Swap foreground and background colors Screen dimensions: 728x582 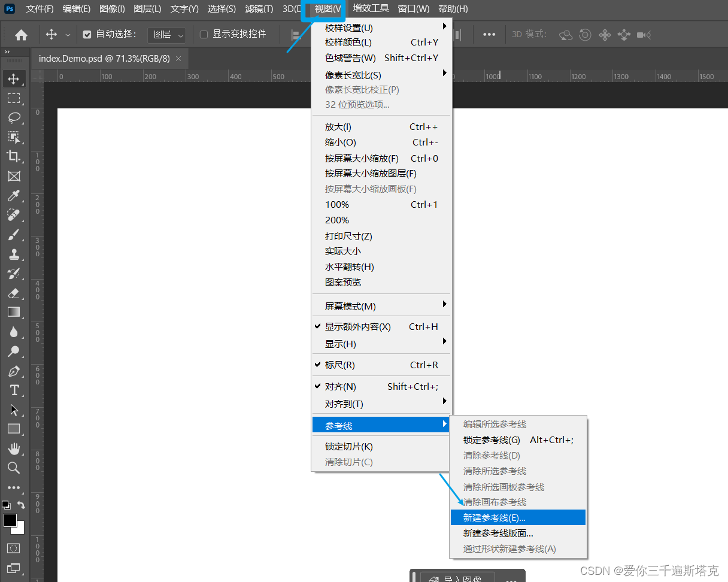point(21,505)
